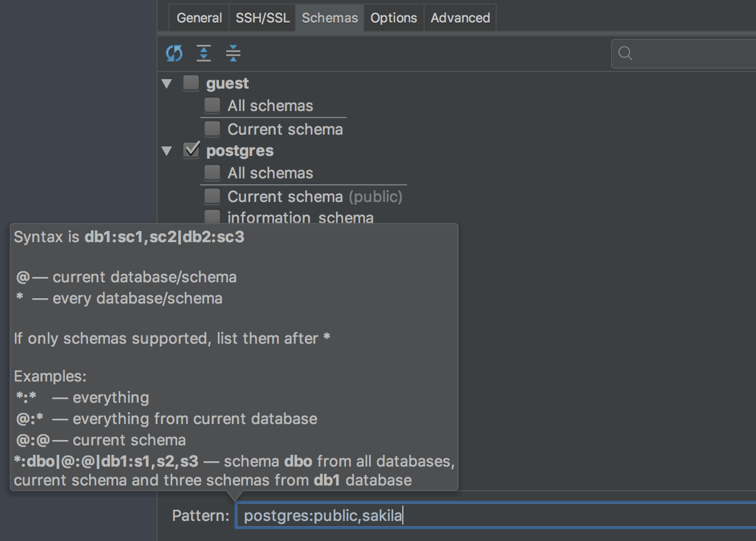Collapse the guest tree node

pyautogui.click(x=167, y=84)
